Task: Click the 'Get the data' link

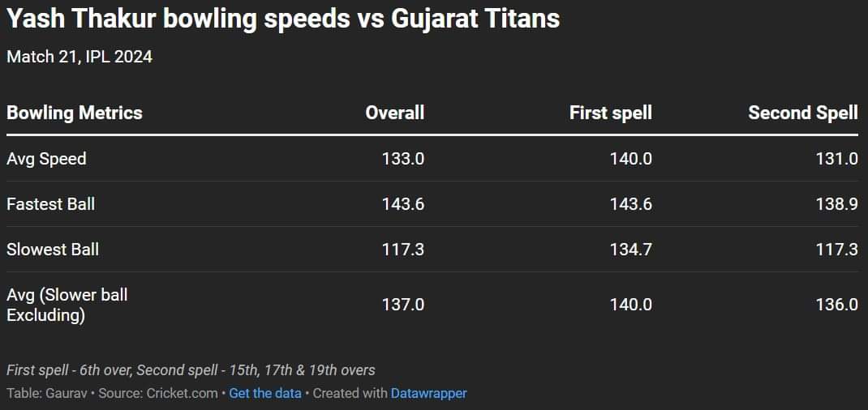Action: click(265, 393)
